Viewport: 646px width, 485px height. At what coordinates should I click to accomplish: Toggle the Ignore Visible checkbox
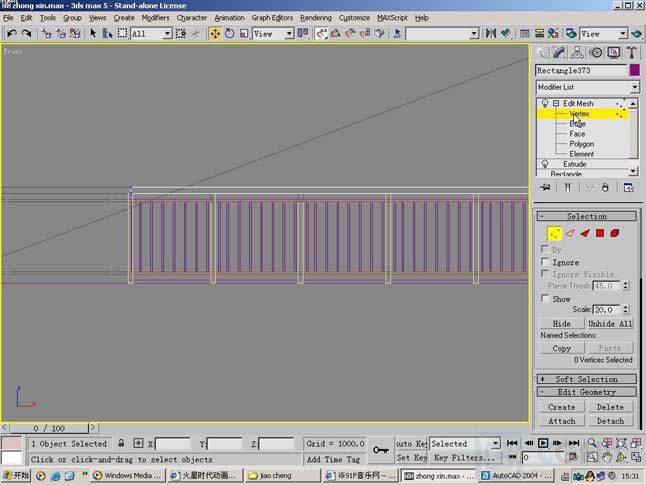click(x=545, y=274)
